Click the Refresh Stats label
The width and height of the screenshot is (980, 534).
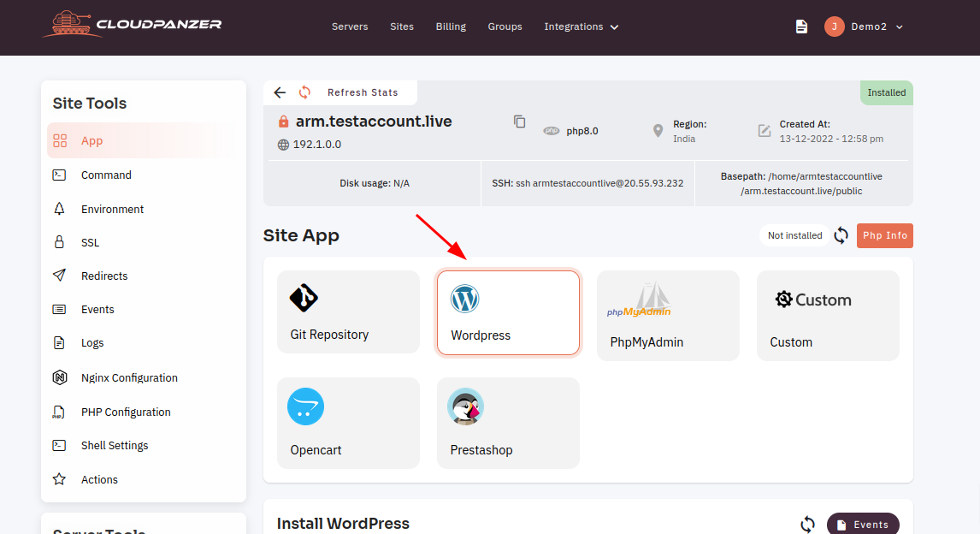(x=363, y=92)
